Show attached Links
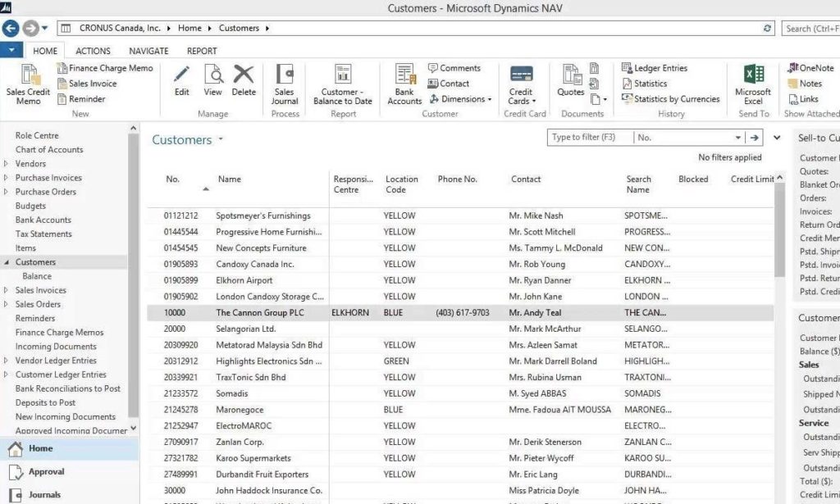Screen dimensions: 840x504 tap(803, 99)
